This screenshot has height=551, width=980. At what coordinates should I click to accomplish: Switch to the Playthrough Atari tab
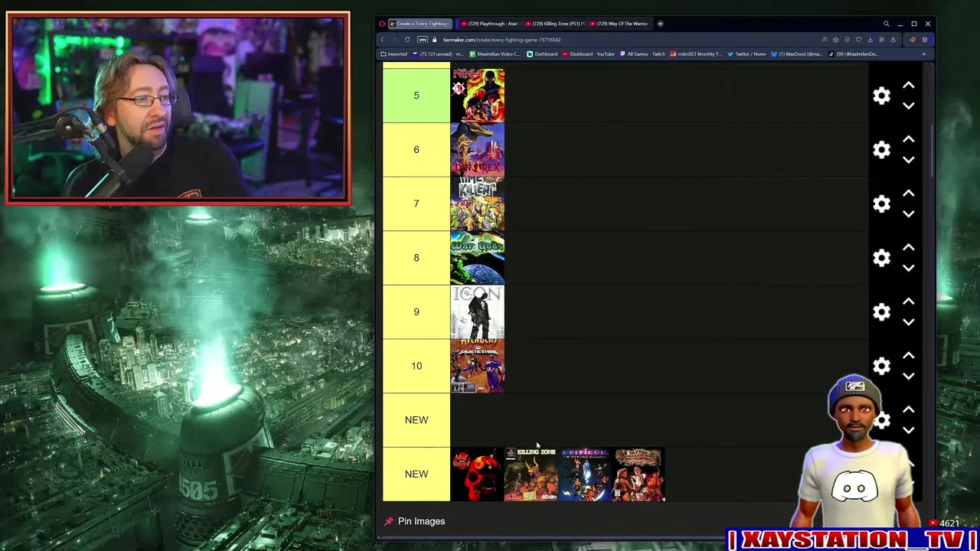(490, 24)
